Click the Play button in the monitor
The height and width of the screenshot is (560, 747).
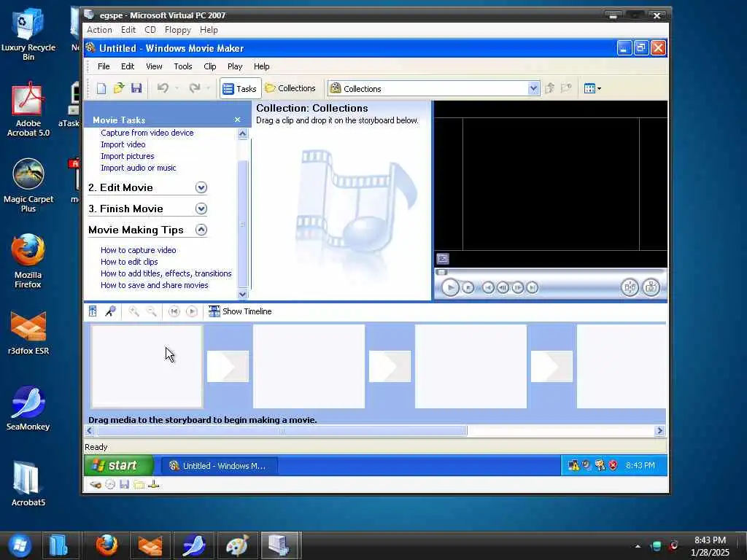tap(450, 287)
